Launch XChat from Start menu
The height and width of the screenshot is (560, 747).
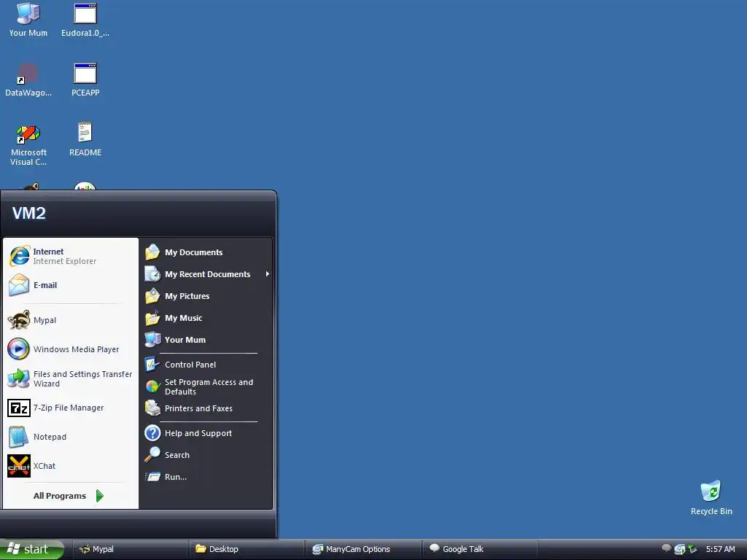click(x=71, y=466)
